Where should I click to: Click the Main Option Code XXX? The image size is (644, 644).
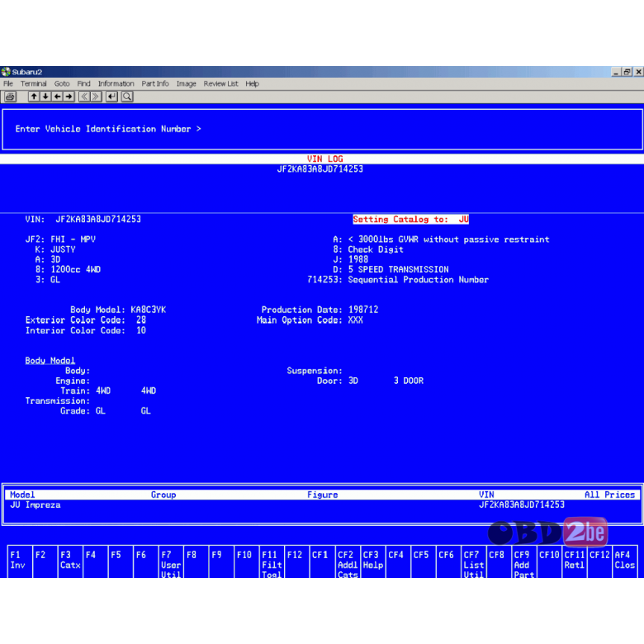(x=356, y=320)
